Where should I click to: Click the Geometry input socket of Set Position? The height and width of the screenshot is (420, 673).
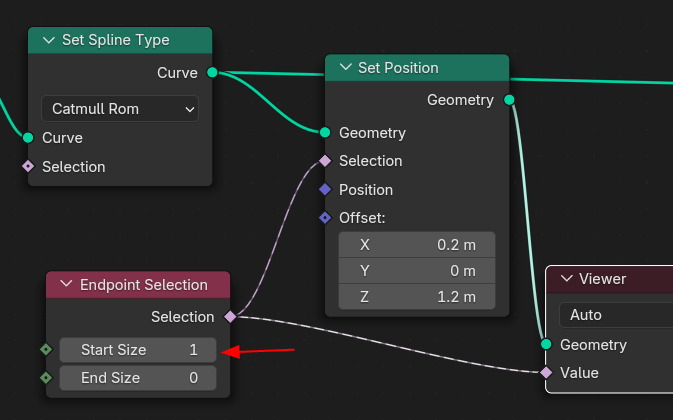[x=325, y=132]
